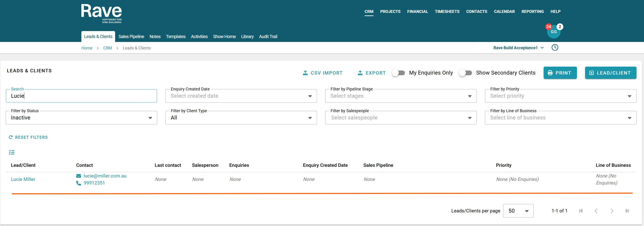Turn on Show Secondary Clients toggle
The image size is (644, 226).
(465, 73)
